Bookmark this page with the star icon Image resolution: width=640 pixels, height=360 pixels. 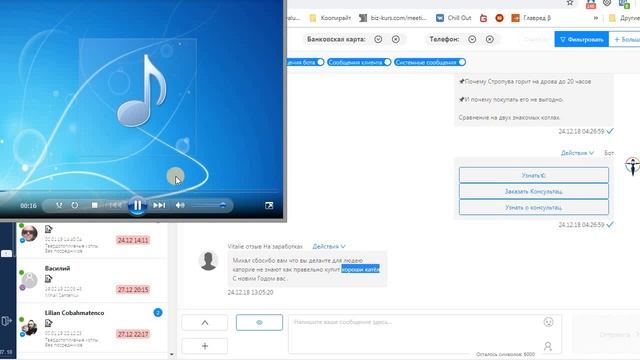coord(570,3)
